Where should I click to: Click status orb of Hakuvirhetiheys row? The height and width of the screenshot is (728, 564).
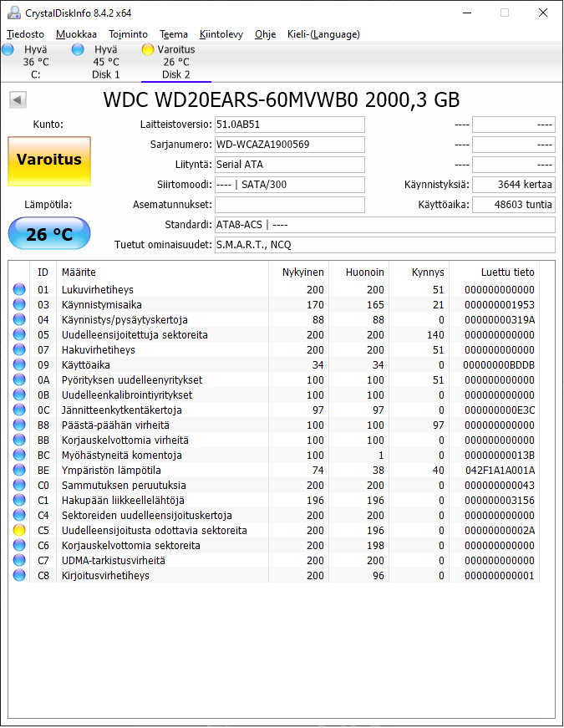click(x=19, y=349)
